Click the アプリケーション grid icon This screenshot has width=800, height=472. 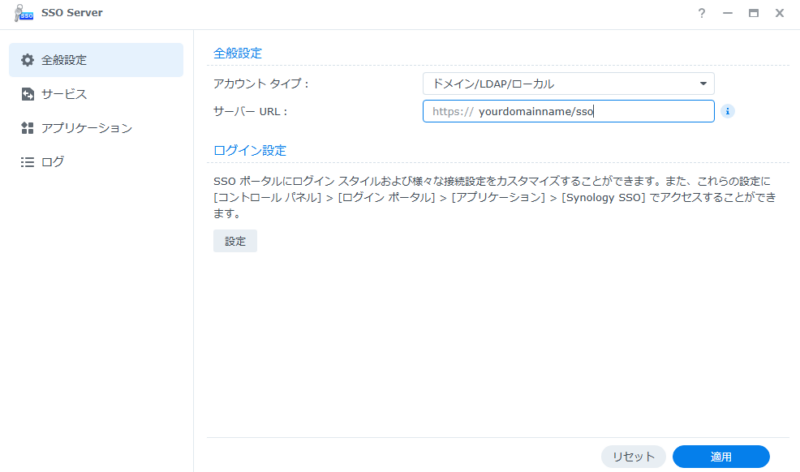(x=28, y=128)
